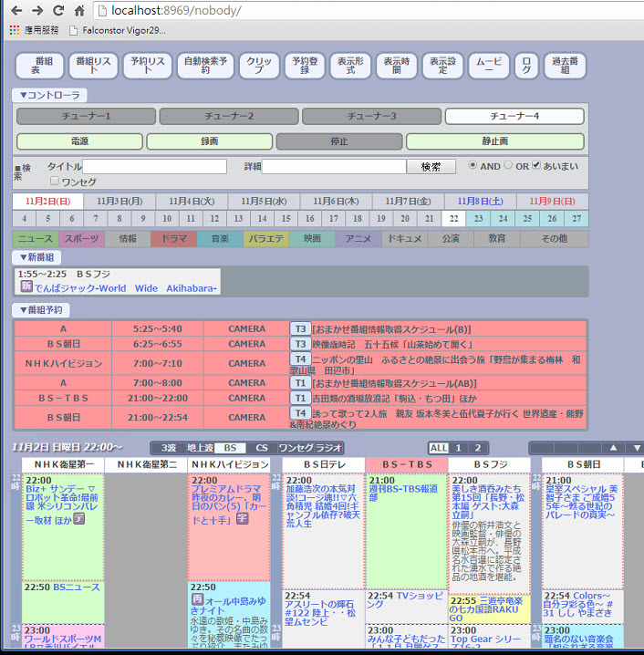The height and width of the screenshot is (655, 644).
Task: Click the T4 badge on 誘って歌って2人旅 row
Action: (300, 413)
